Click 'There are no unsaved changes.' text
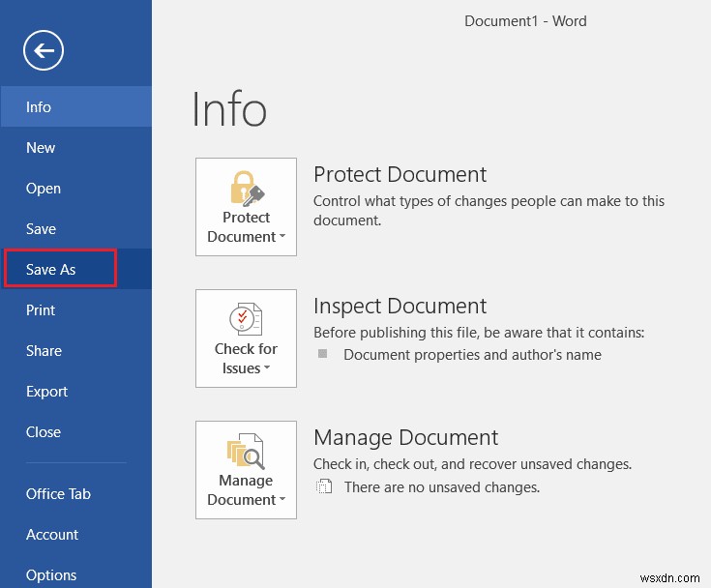This screenshot has height=588, width=711. click(x=442, y=487)
